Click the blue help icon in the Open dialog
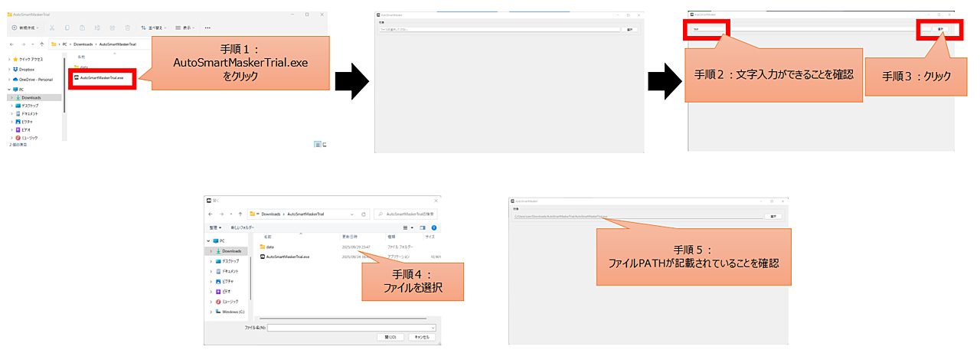The image size is (980, 353). tap(433, 227)
